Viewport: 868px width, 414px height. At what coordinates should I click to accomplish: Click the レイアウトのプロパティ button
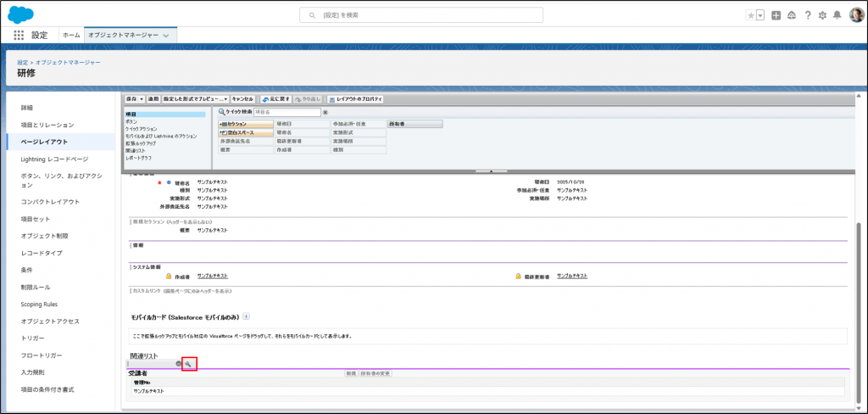point(355,99)
